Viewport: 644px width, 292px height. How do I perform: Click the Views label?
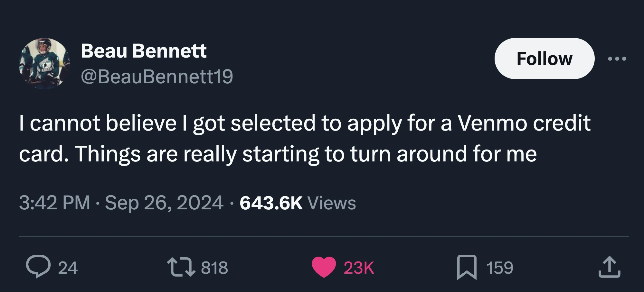pos(332,203)
